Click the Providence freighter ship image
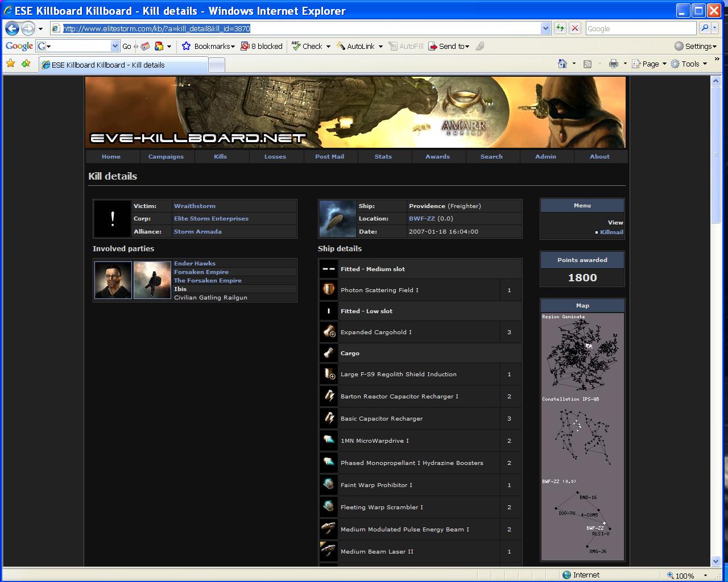Image resolution: width=728 pixels, height=582 pixels. point(338,219)
